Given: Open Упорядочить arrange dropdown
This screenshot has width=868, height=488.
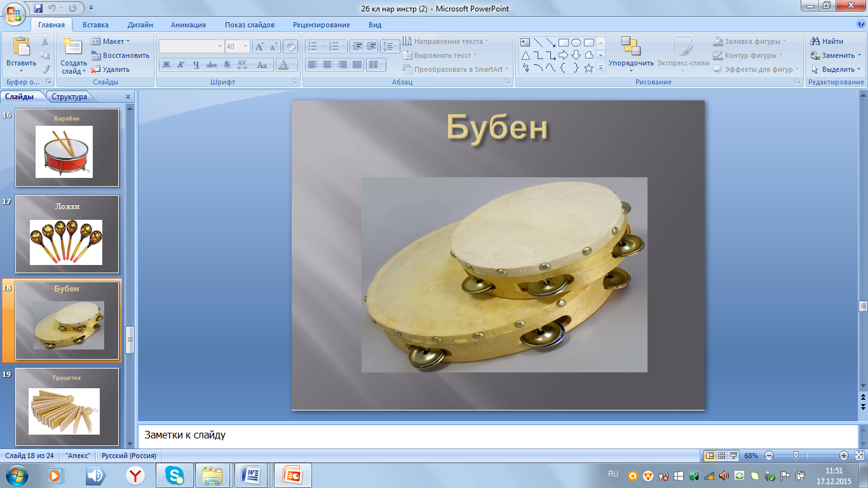Looking at the screenshot, I should [x=631, y=55].
